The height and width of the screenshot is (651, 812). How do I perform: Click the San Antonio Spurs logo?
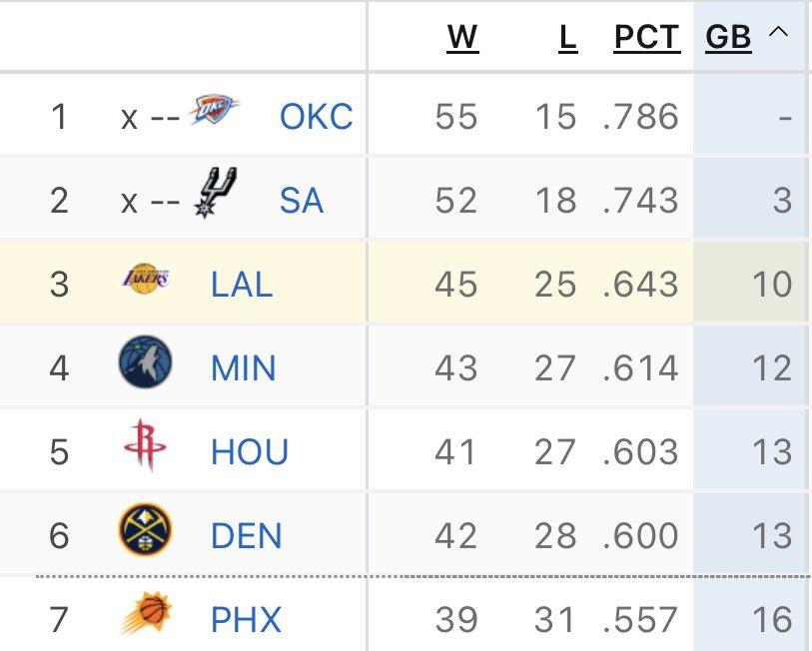216,193
